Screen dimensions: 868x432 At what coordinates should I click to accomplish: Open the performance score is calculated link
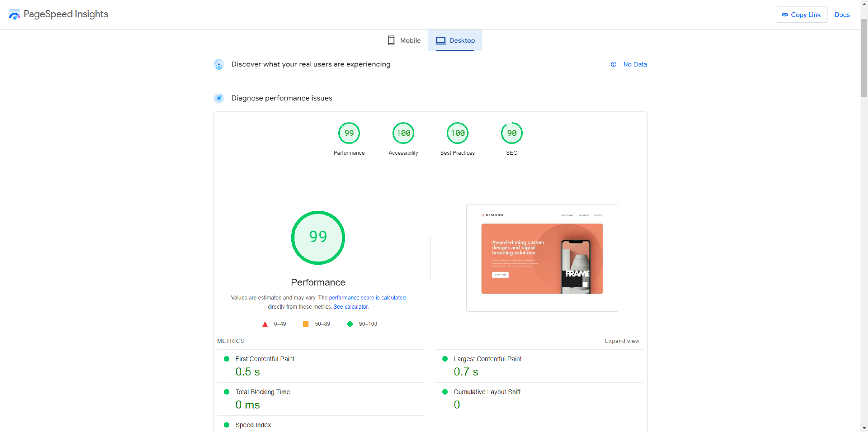coord(367,298)
